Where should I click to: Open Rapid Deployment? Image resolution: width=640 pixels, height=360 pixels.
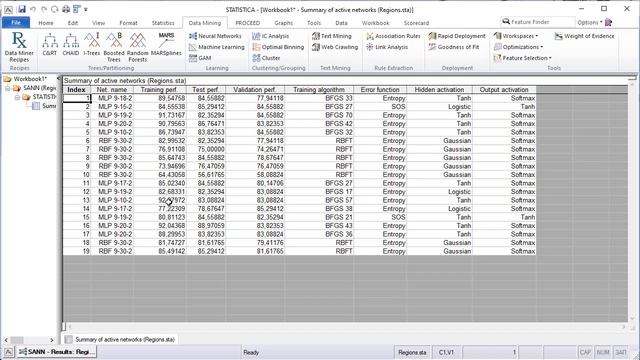pyautogui.click(x=457, y=36)
